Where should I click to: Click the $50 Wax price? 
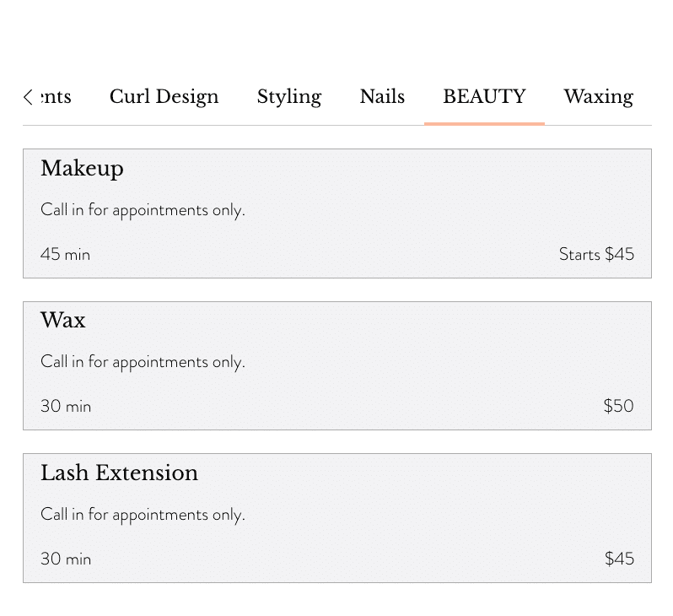click(x=618, y=406)
